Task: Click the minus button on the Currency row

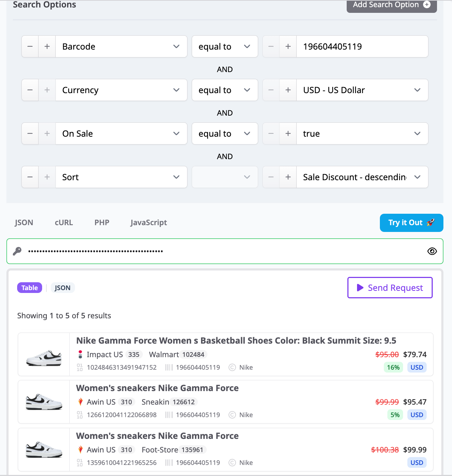Action: click(x=30, y=90)
